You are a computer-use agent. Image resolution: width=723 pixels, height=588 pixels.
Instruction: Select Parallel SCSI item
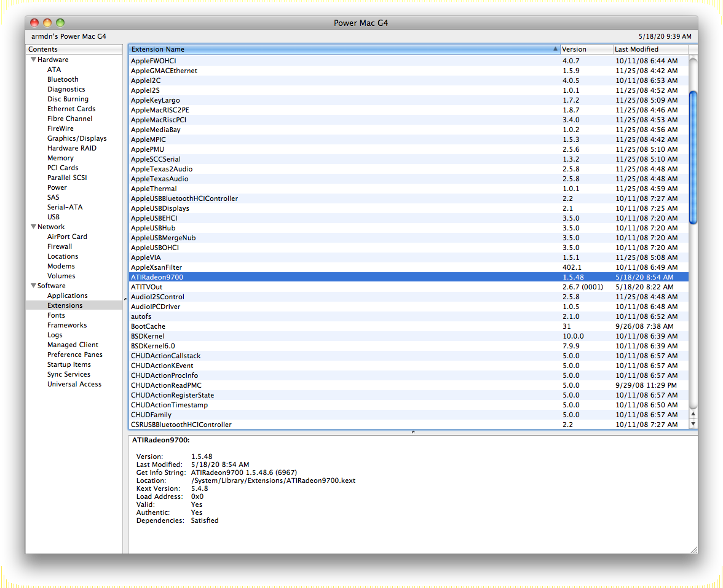[67, 178]
